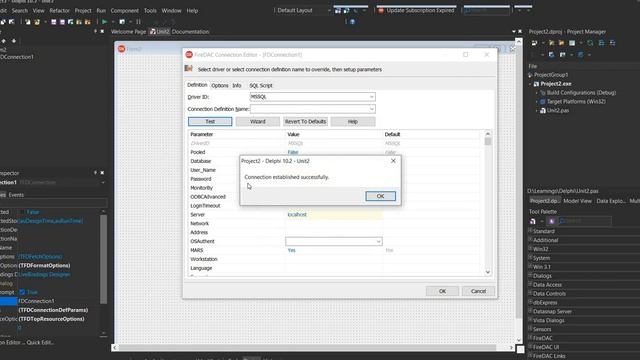Click the IDE search field in the title bar

point(487,11)
